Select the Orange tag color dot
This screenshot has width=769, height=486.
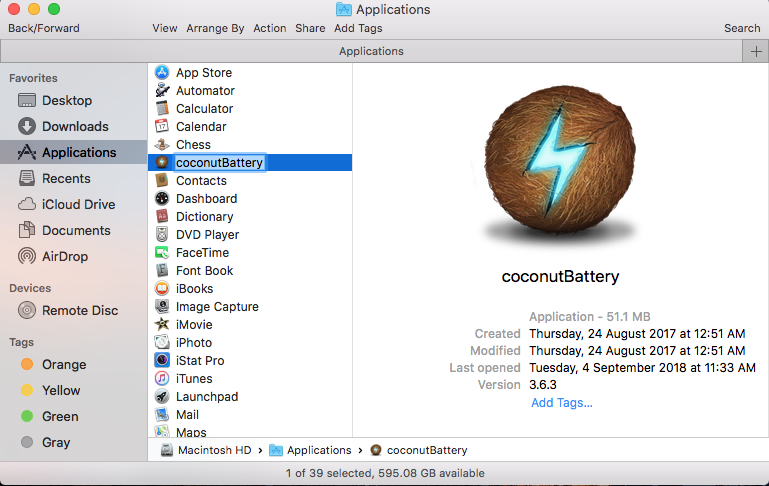[27, 365]
